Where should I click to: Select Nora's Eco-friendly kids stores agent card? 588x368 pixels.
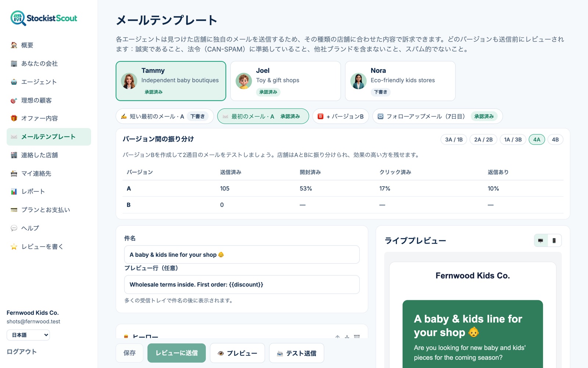[400, 81]
